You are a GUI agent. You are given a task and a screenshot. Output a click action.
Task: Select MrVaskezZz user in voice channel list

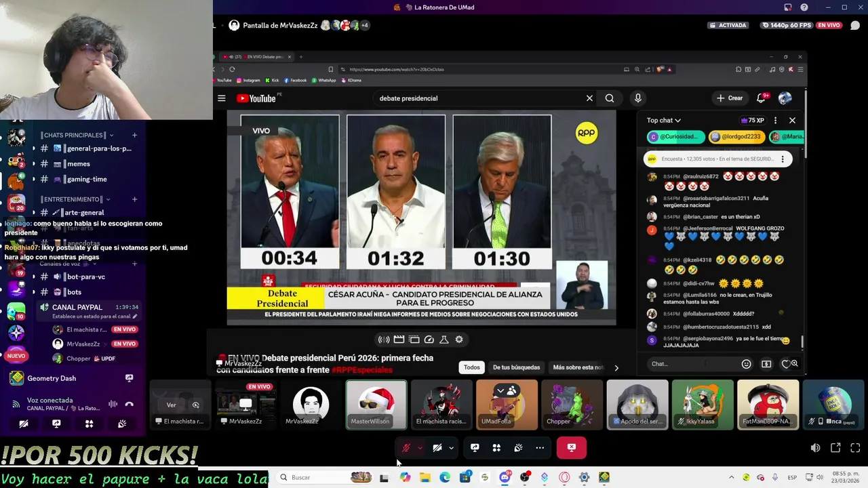tap(95, 344)
